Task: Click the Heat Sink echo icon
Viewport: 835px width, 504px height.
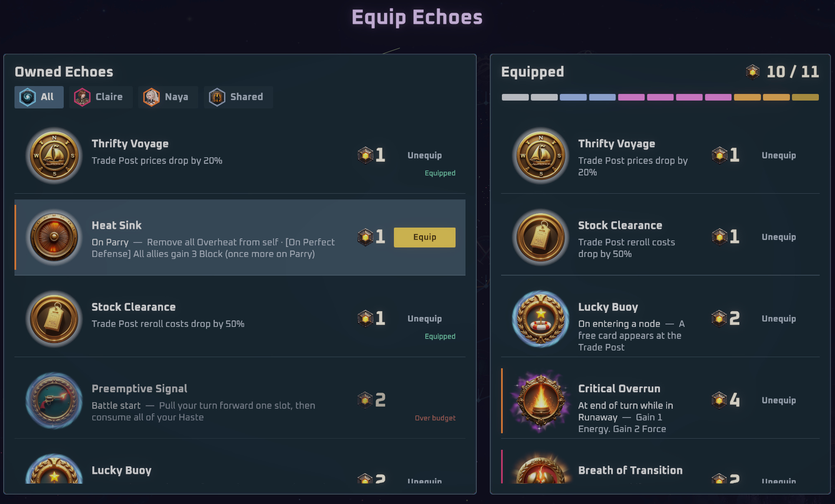Action: pyautogui.click(x=54, y=237)
